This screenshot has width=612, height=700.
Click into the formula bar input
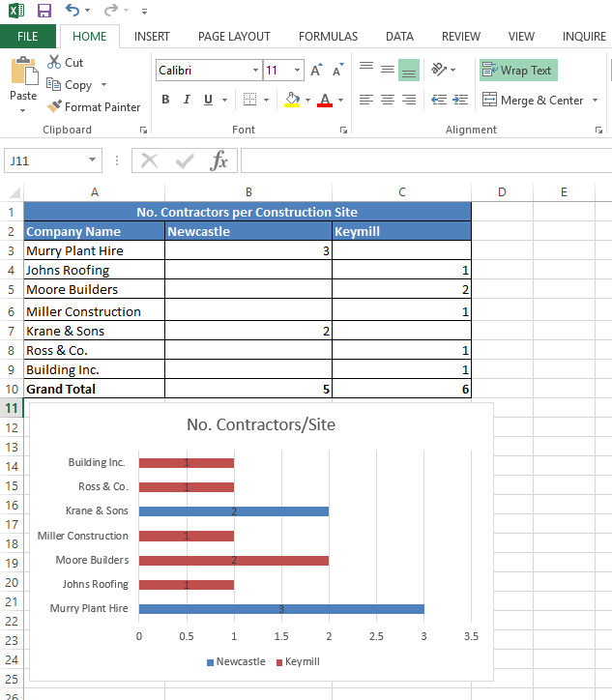pyautogui.click(x=426, y=160)
